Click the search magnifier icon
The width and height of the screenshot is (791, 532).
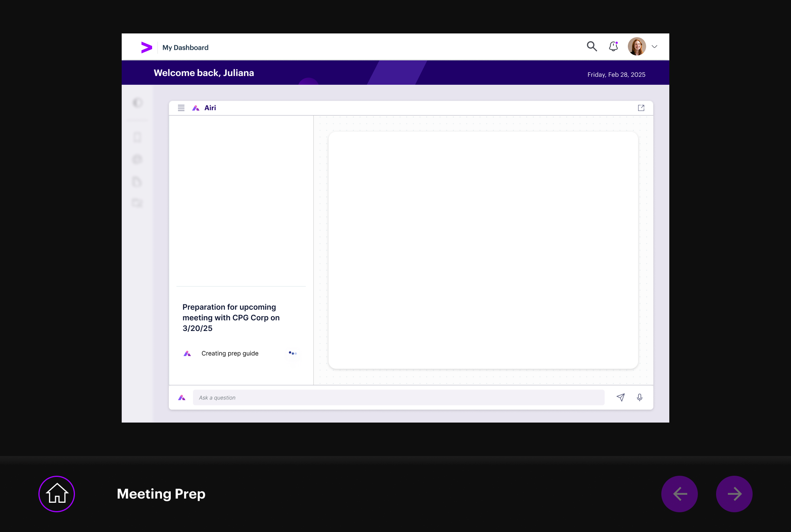point(592,46)
